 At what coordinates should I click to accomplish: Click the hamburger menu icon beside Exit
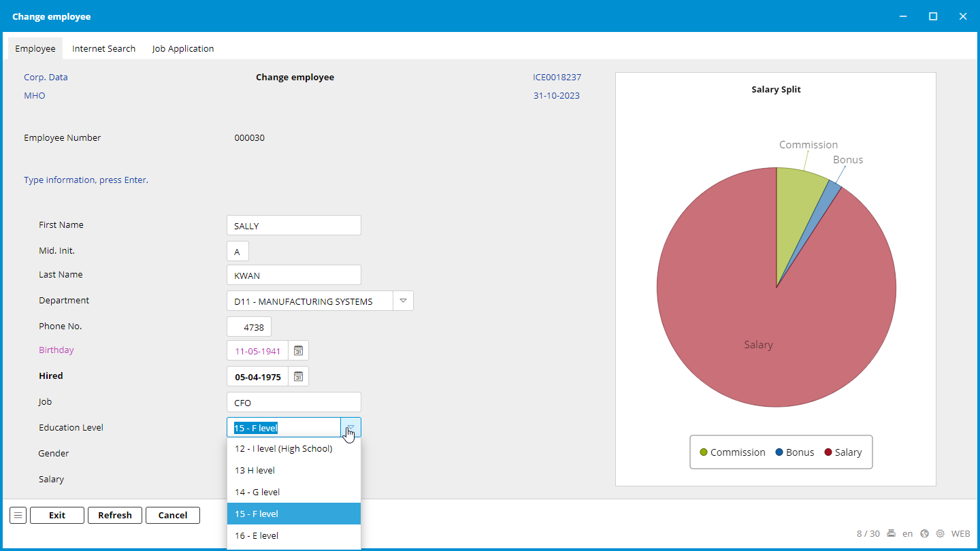[18, 515]
